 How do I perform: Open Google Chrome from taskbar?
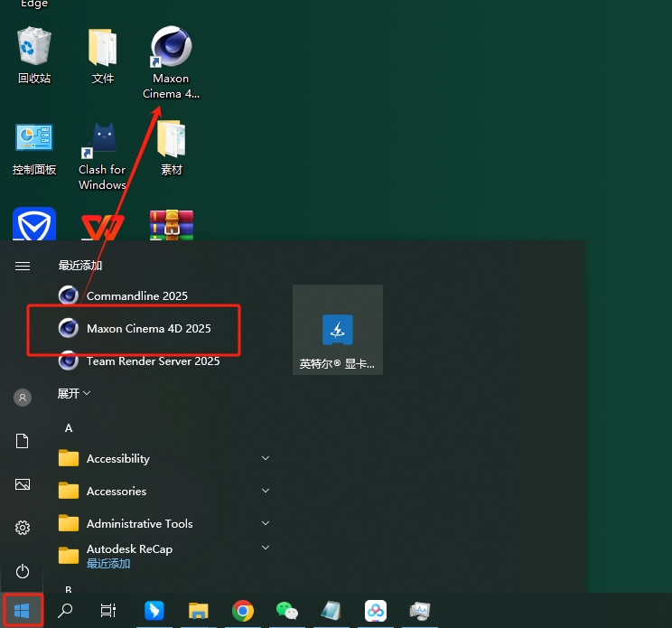tap(242, 611)
